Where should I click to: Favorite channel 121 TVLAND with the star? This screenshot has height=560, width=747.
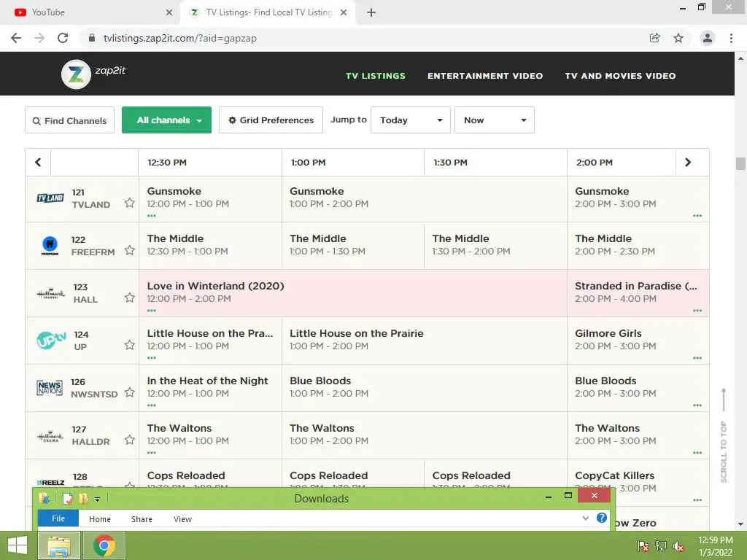[x=130, y=203]
